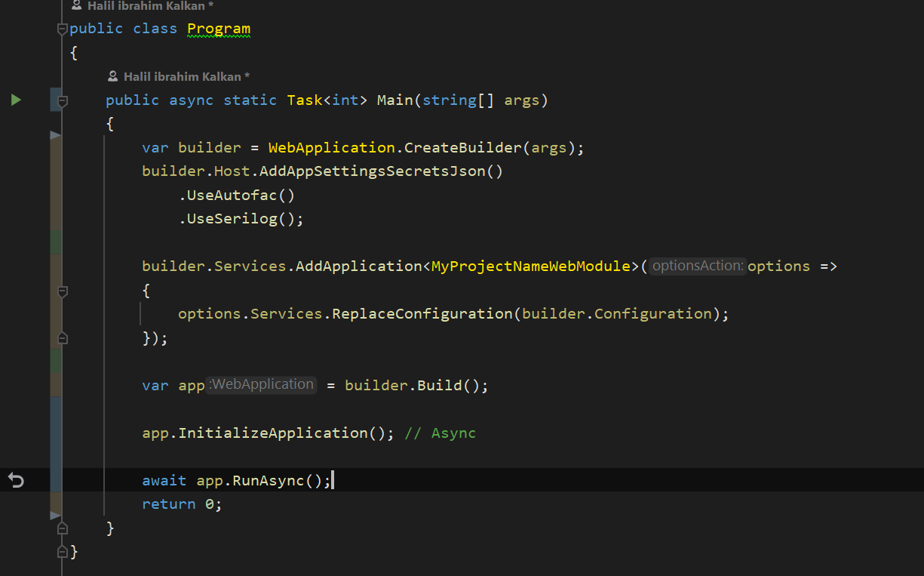Click the 'optionsAction:' parameter name hint
924x576 pixels.
pos(696,266)
